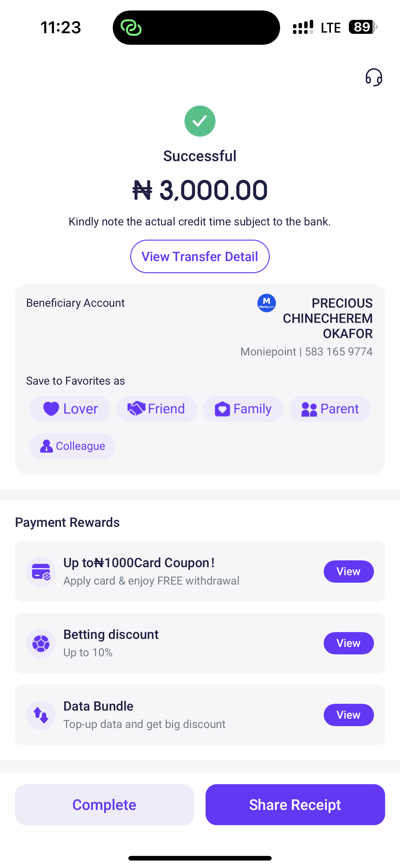Image resolution: width=400 pixels, height=868 pixels.
Task: Open View Transfer Detail
Action: 200,256
